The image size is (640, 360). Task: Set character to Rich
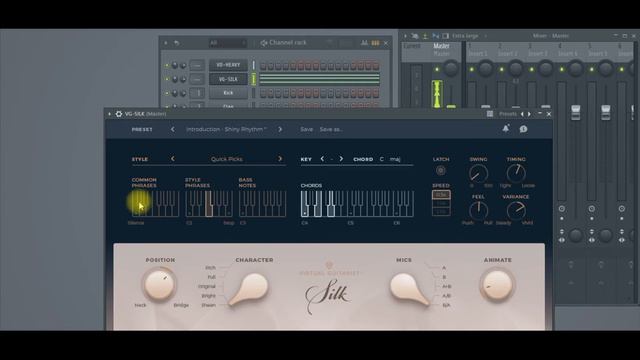210,268
